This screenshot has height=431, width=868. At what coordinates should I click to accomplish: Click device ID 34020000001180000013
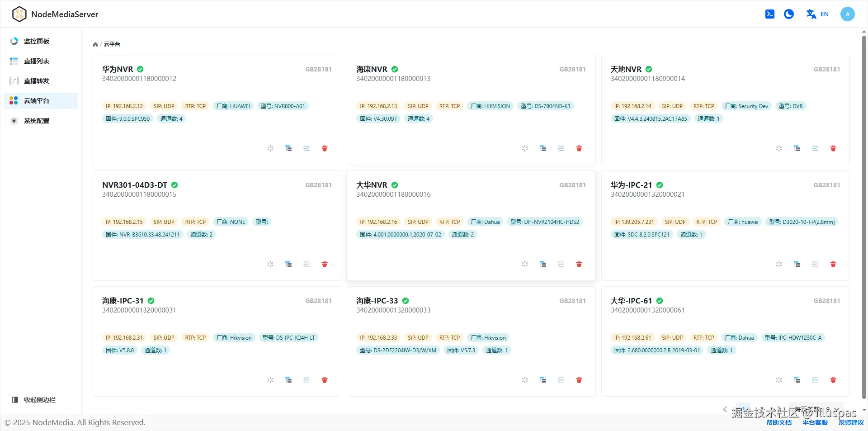tap(393, 79)
